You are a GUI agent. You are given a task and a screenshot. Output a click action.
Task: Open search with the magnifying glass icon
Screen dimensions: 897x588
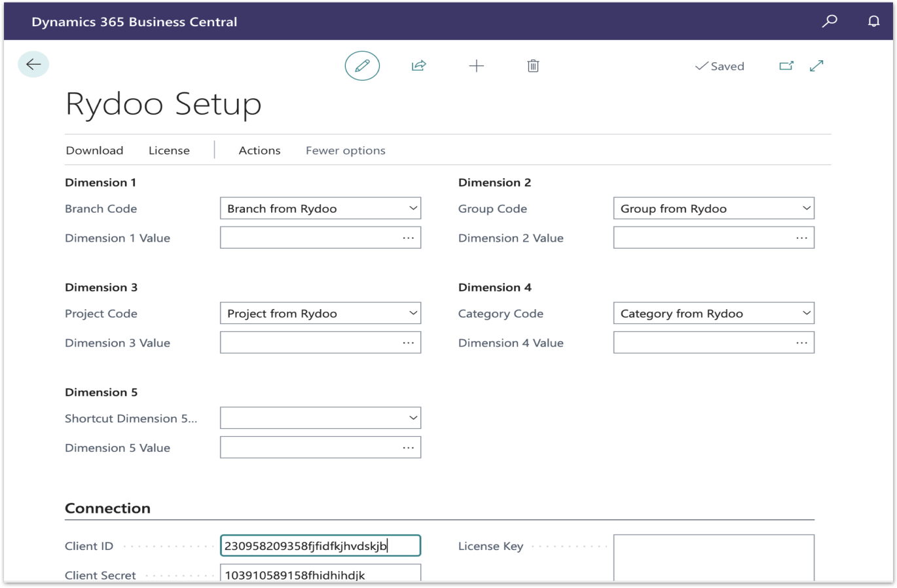click(x=829, y=21)
